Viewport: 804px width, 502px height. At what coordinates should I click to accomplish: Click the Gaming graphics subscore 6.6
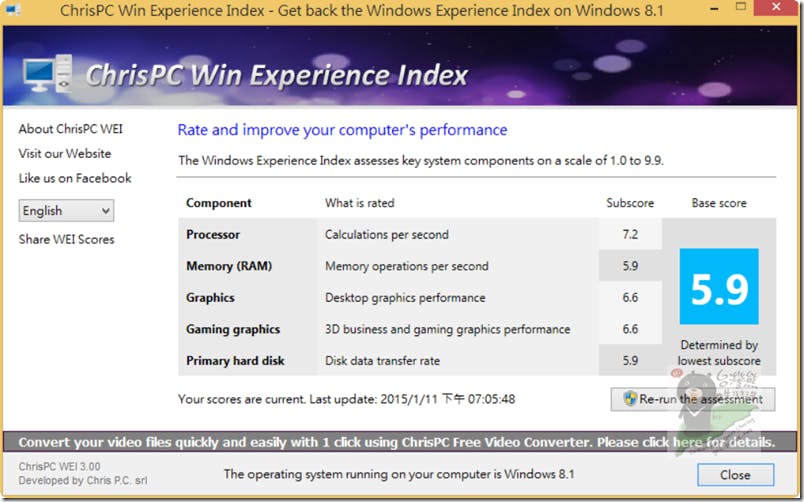[x=630, y=329]
